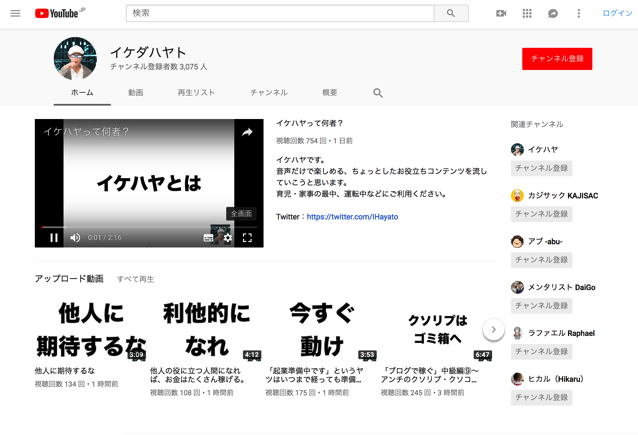Viewport: 638px width, 435px height.
Task: Subscribe to カジサック KAJISAC channel
Action: point(542,214)
